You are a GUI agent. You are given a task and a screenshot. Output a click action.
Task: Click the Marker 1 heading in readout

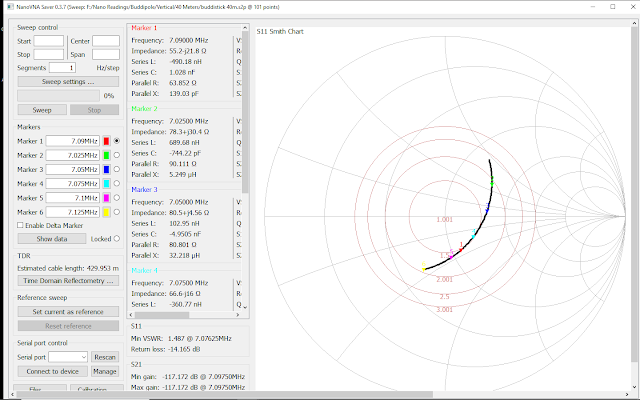click(144, 28)
